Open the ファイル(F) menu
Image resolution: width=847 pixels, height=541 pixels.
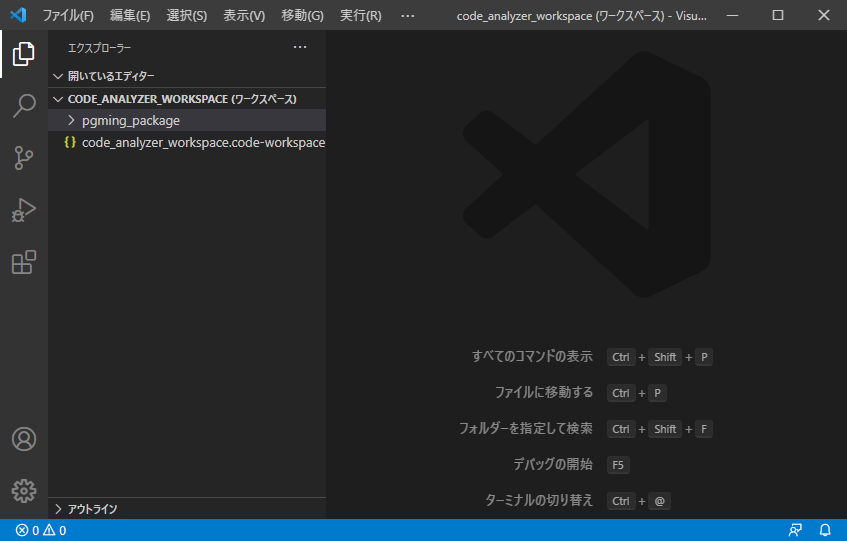pyautogui.click(x=68, y=15)
